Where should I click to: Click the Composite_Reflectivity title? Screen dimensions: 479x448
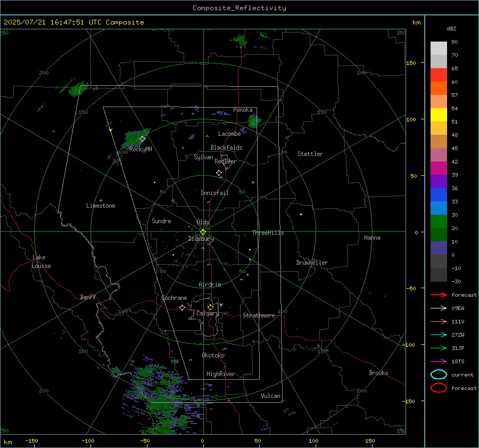coord(240,8)
